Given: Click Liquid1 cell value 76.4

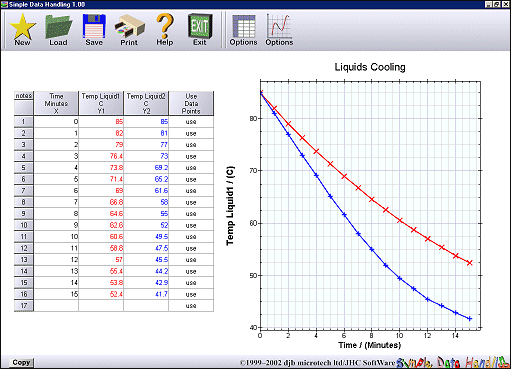Looking at the screenshot, I should (x=101, y=156).
